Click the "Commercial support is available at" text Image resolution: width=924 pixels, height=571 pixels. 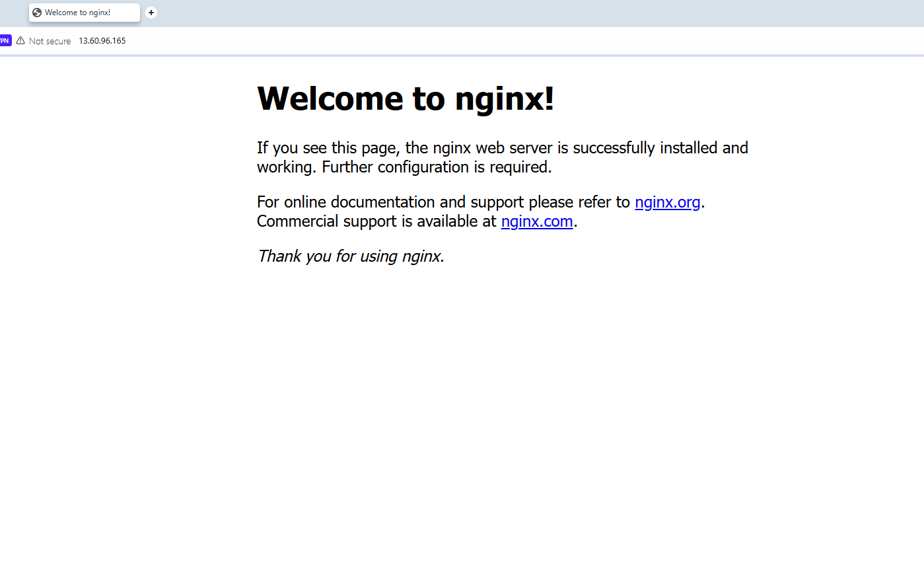[376, 221]
